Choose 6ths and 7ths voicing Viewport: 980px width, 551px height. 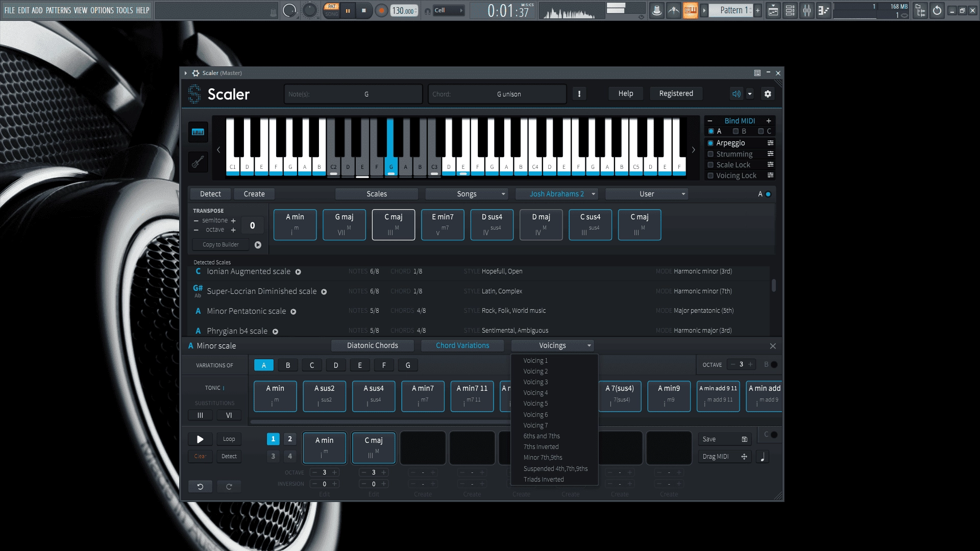542,436
